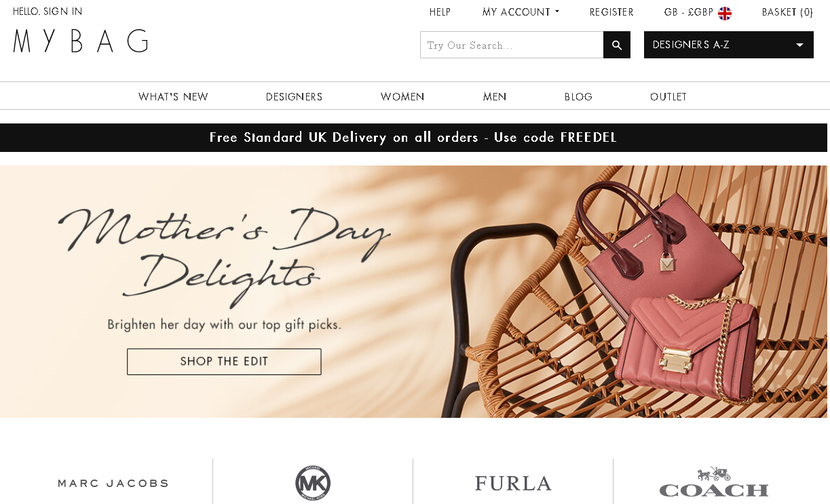
Task: View the Basket (0) link
Action: (x=787, y=12)
